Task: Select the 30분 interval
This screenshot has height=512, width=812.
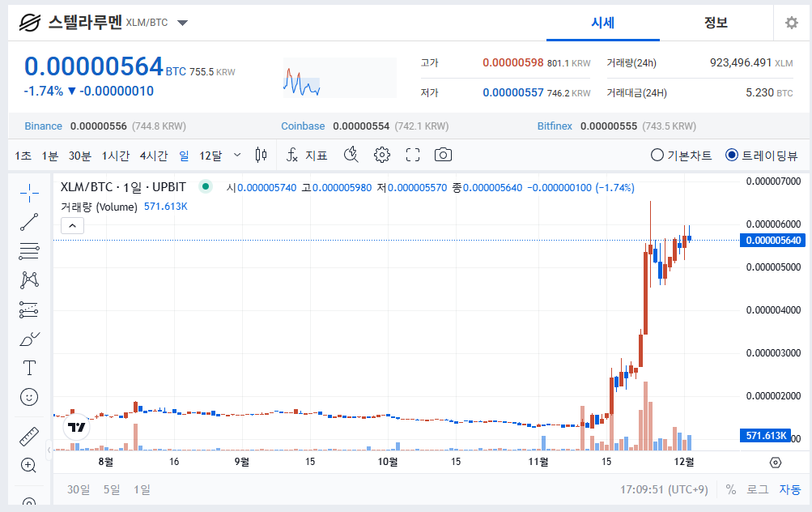Action: 80,156
